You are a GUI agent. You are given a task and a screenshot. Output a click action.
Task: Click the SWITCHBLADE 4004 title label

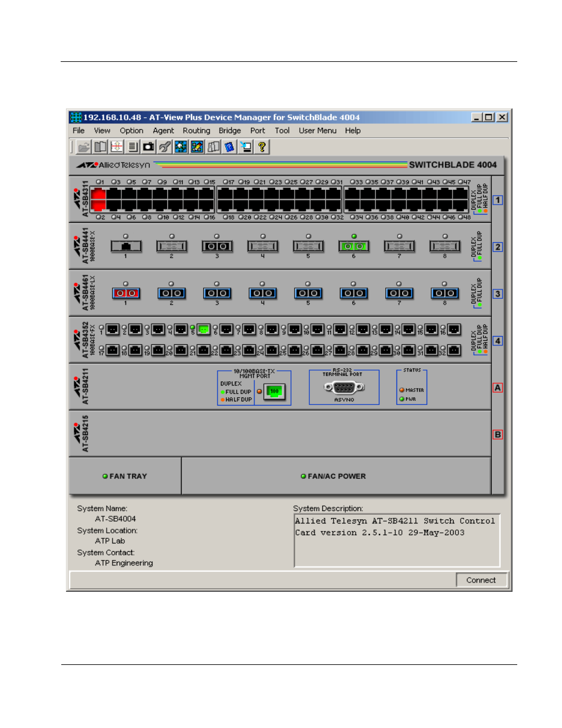452,165
